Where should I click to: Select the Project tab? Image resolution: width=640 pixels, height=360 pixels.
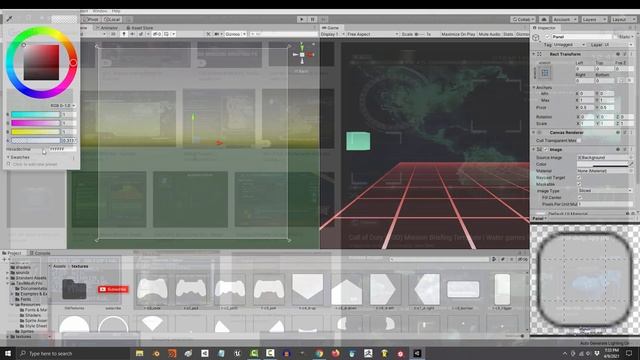12,253
